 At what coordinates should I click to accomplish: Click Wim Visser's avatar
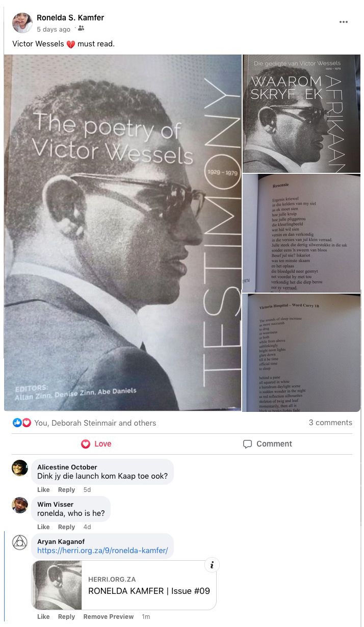click(20, 505)
